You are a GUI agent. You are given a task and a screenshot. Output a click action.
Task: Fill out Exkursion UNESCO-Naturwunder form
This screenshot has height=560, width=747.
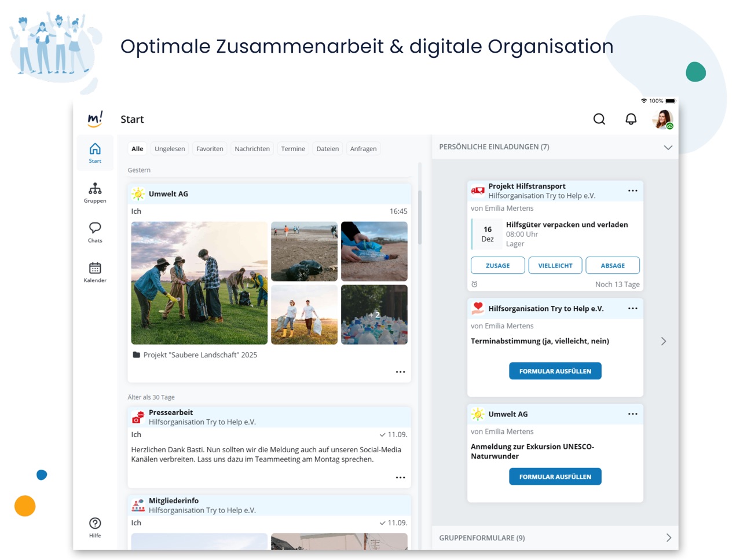coord(555,477)
